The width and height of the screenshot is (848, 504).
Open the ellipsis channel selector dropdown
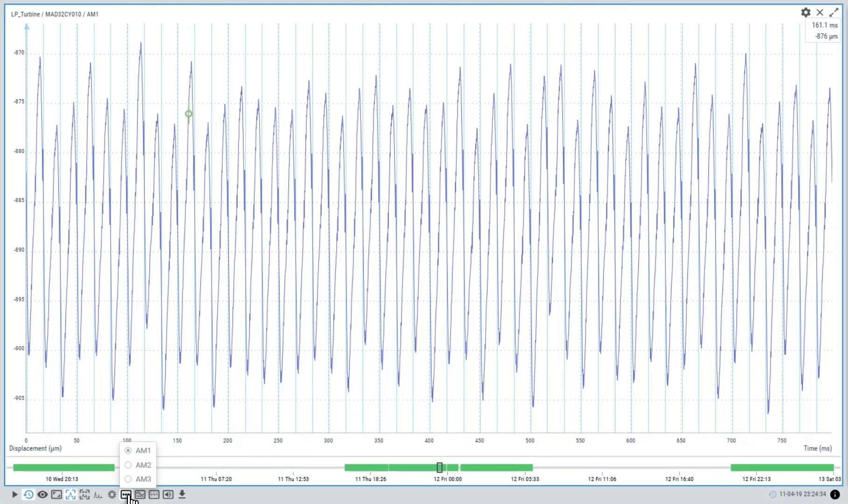(126, 495)
